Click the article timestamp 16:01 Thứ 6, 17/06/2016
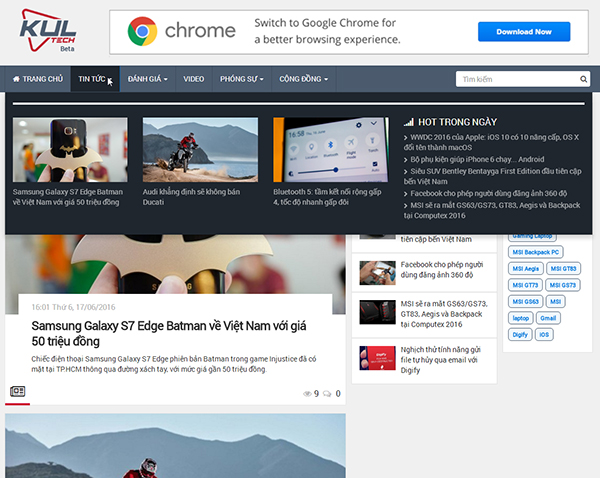 (x=73, y=307)
